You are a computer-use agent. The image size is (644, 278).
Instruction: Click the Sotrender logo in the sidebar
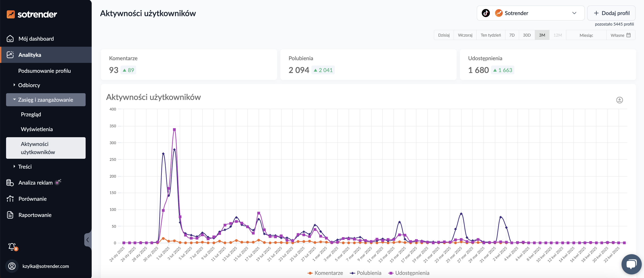coord(32,14)
